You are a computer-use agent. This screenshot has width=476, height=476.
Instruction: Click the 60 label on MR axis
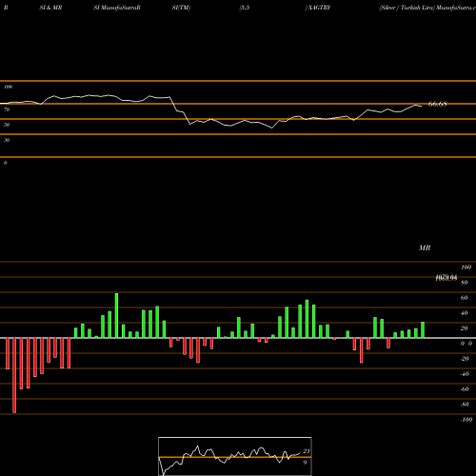465,298
